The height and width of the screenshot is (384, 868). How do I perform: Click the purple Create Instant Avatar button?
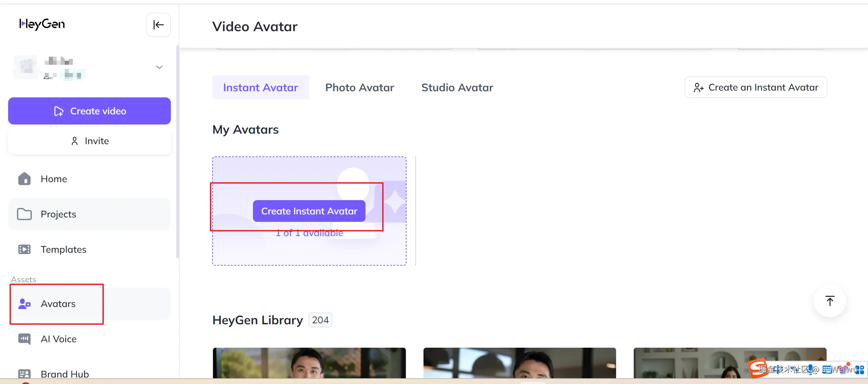coord(309,211)
